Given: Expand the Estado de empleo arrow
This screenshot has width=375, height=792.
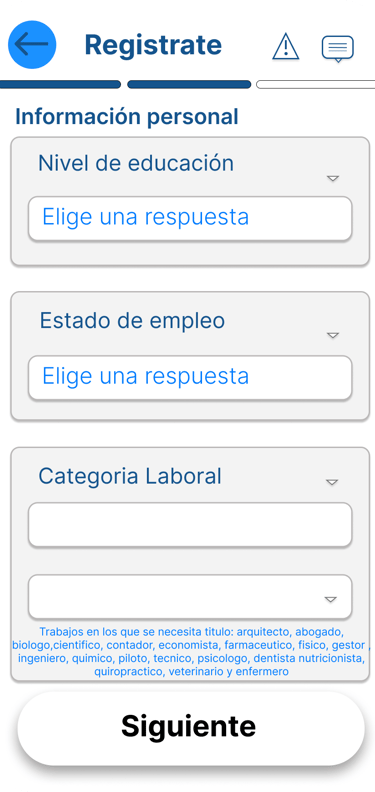Looking at the screenshot, I should tap(332, 335).
